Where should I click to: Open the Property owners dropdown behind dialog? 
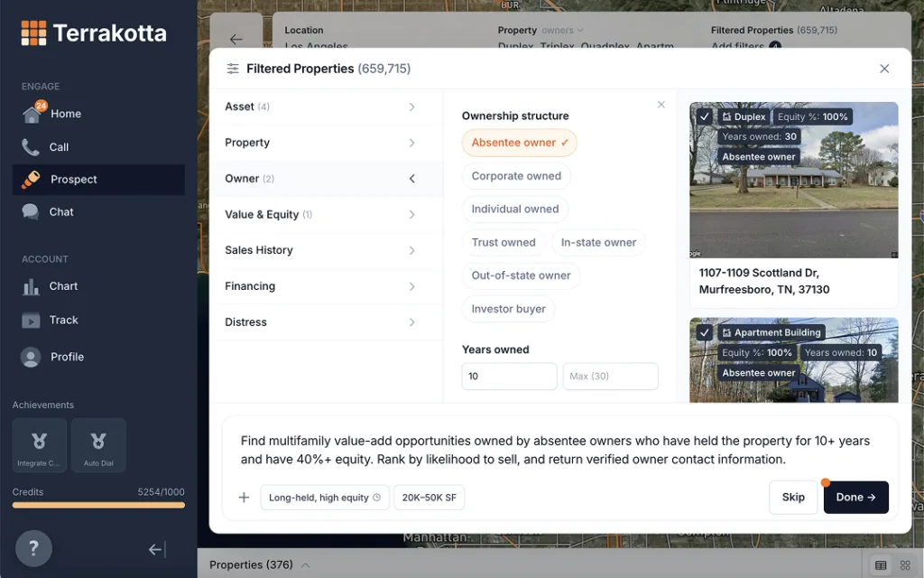562,30
